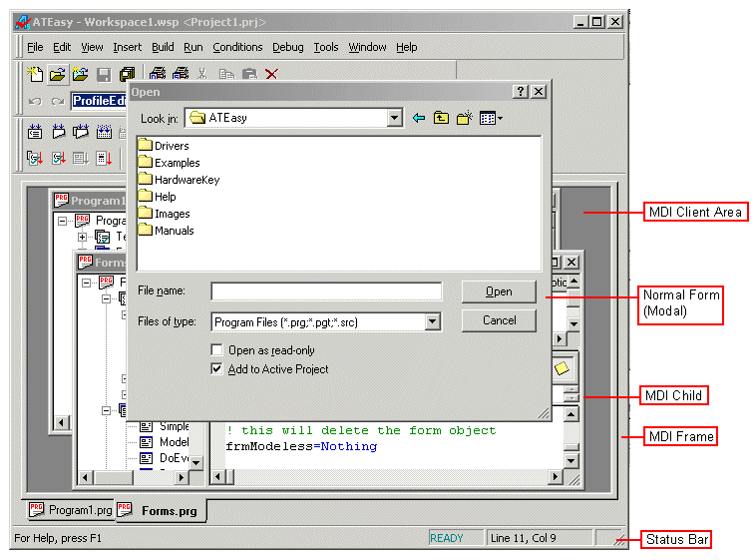Select the Manuals folder
The height and width of the screenshot is (560, 756).
[x=166, y=231]
